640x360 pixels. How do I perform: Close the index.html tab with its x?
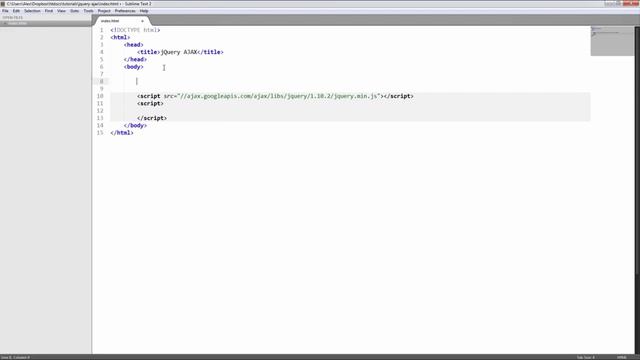142,21
